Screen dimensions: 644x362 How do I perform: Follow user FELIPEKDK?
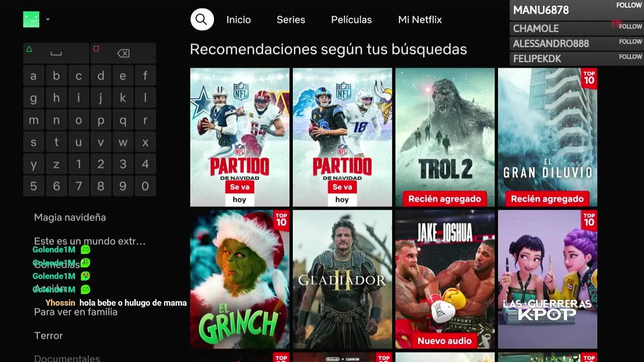coord(630,57)
